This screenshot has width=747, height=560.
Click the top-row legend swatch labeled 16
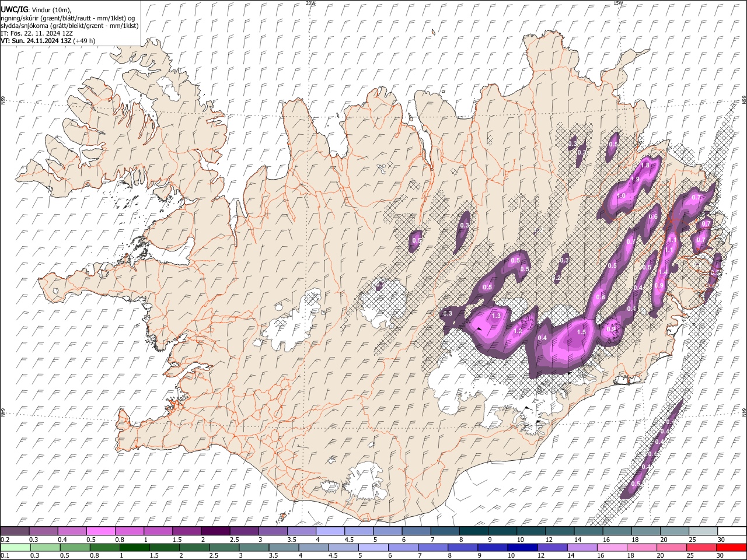(x=617, y=531)
